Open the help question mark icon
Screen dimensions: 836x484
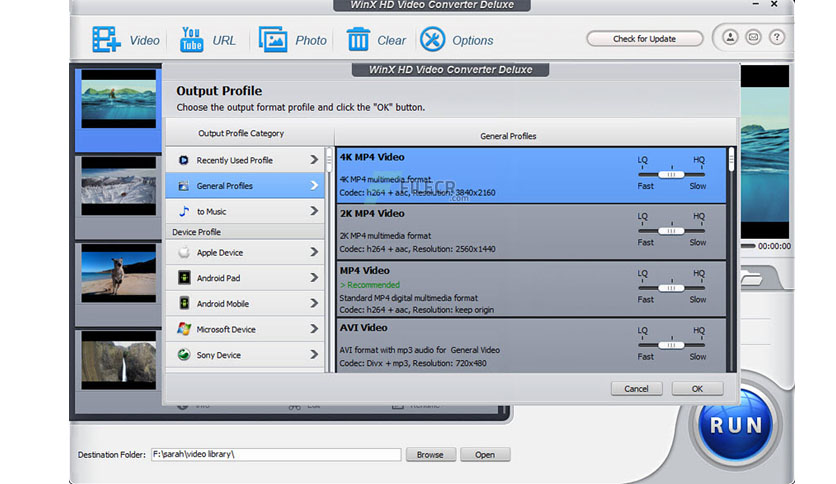[x=777, y=37]
